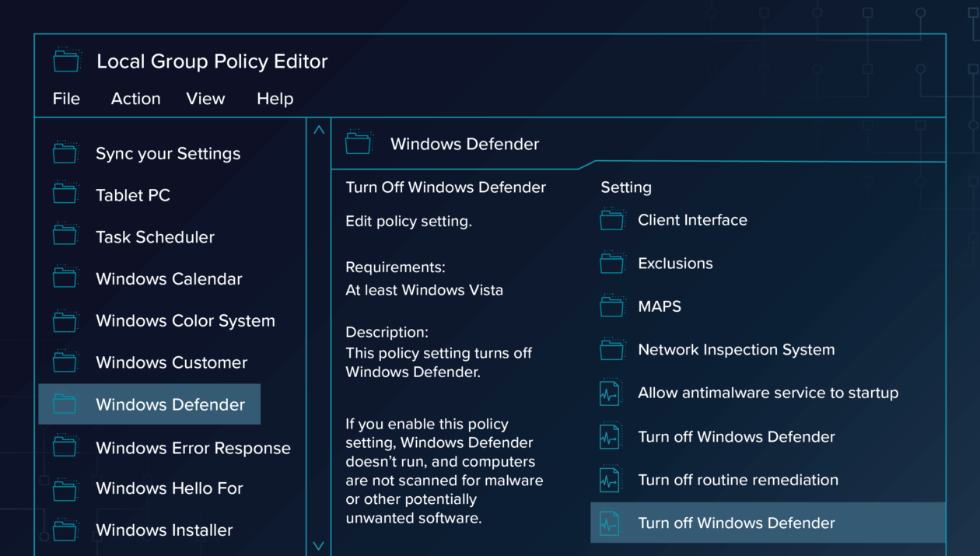Select Windows Error Response in the tree
980x556 pixels.
[192, 448]
